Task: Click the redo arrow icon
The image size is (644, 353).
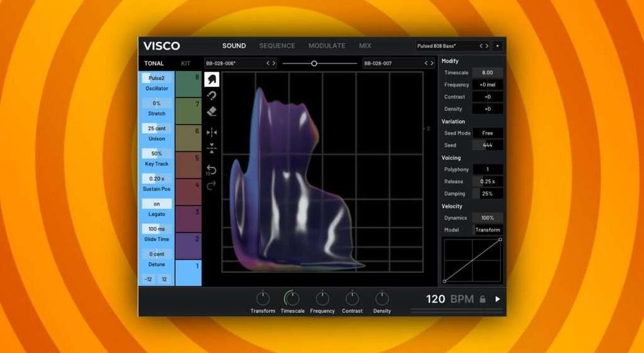Action: point(211,186)
